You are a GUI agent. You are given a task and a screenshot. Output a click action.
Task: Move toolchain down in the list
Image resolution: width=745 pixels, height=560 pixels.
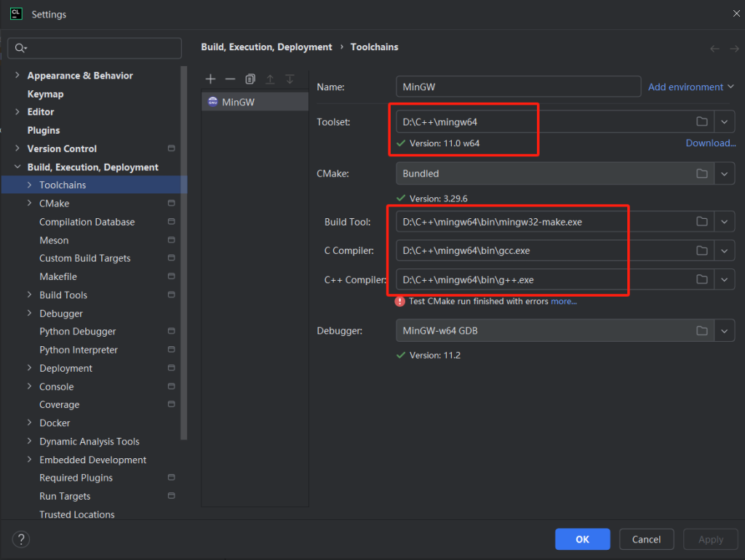[290, 79]
